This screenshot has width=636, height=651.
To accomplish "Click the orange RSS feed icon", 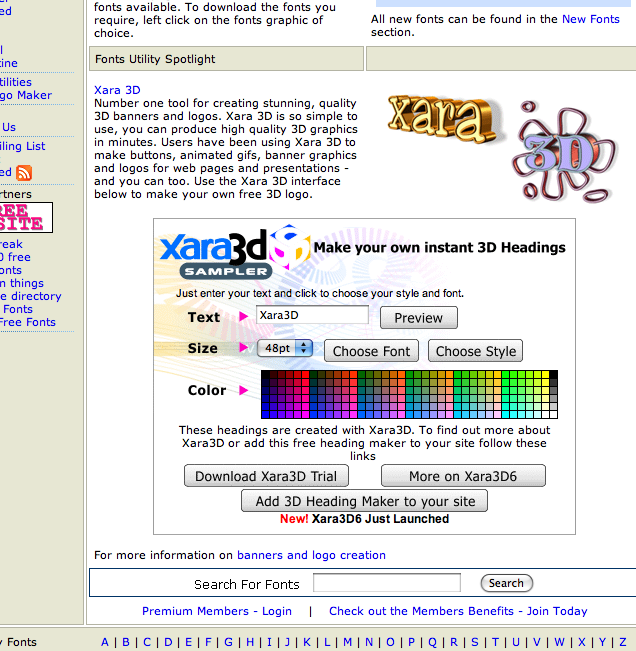I will (x=24, y=173).
